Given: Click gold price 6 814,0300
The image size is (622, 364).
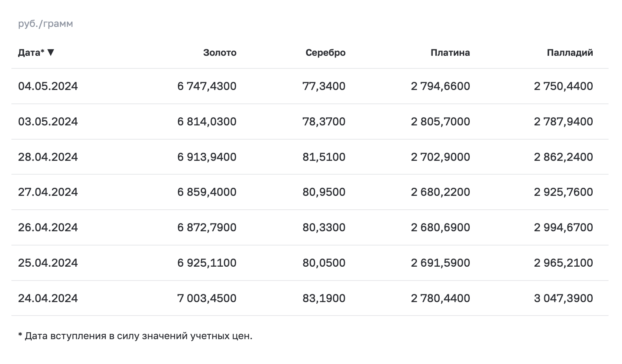Looking at the screenshot, I should point(207,122).
